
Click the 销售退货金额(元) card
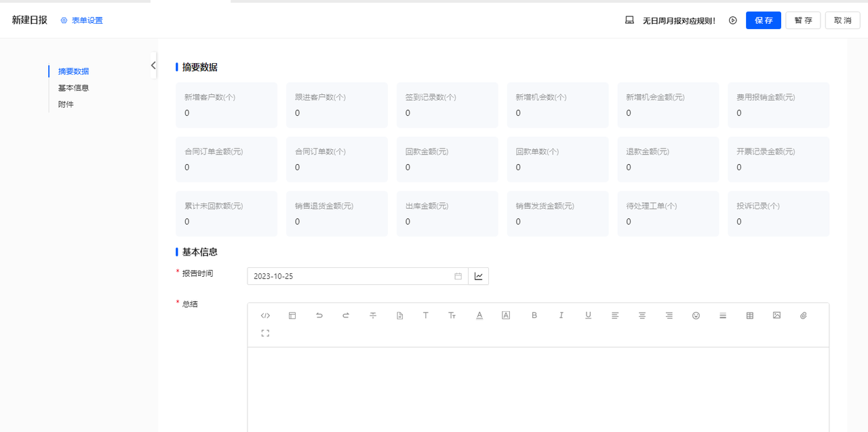click(337, 214)
